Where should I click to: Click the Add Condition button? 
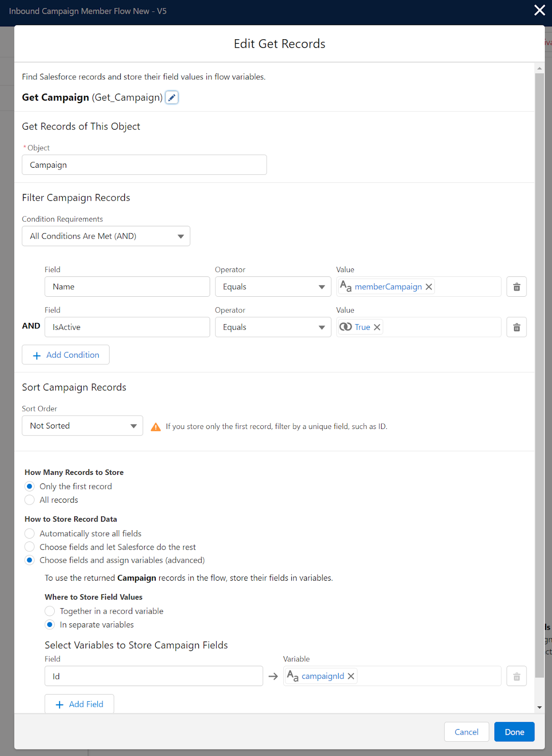click(x=66, y=355)
